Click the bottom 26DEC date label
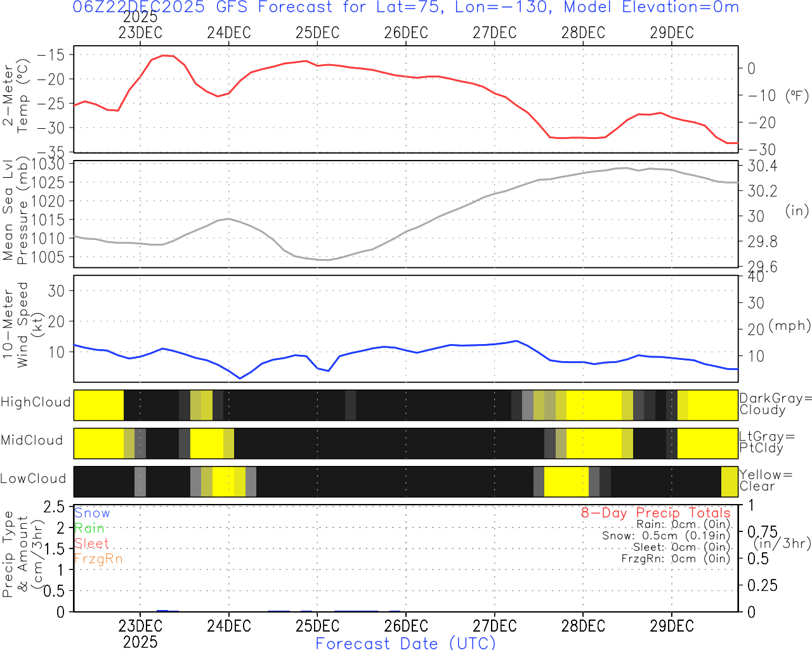Image resolution: width=812 pixels, height=650 pixels. [x=406, y=626]
